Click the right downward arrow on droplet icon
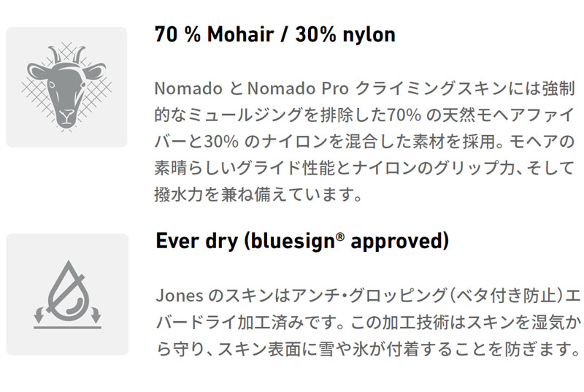The height and width of the screenshot is (392, 584). (96, 315)
